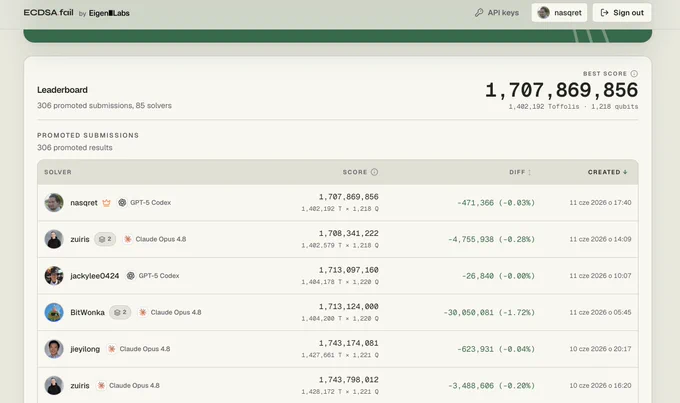
Task: Open jieyilong's avatar
Action: pyautogui.click(x=54, y=349)
